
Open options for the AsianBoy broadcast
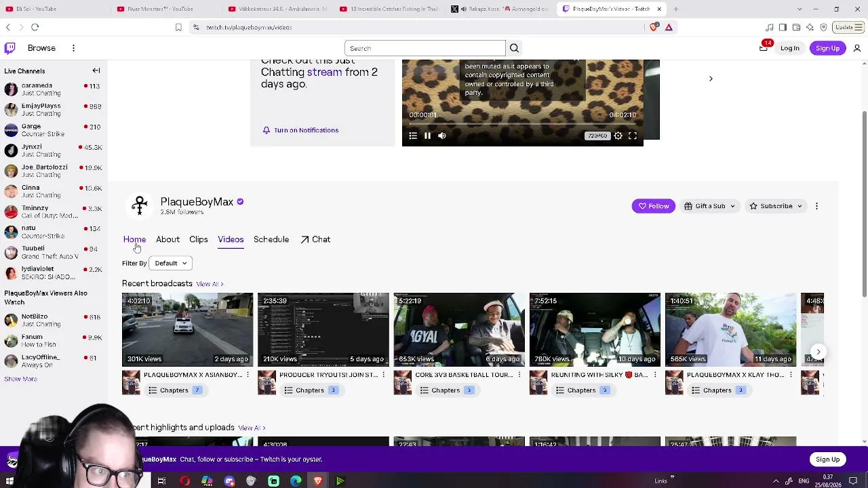point(248,375)
